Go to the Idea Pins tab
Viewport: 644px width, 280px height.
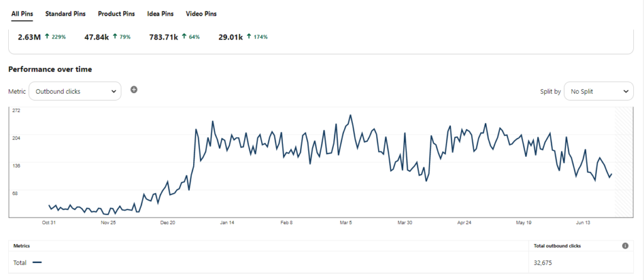click(160, 13)
